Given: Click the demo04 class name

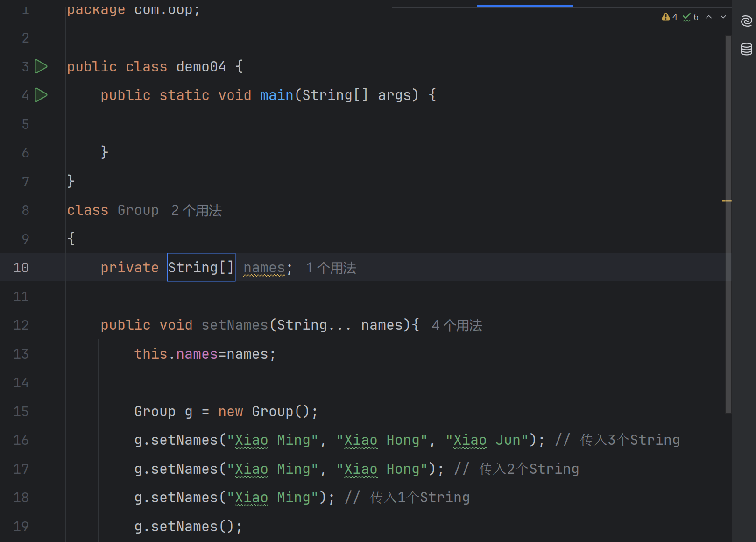Looking at the screenshot, I should point(201,66).
